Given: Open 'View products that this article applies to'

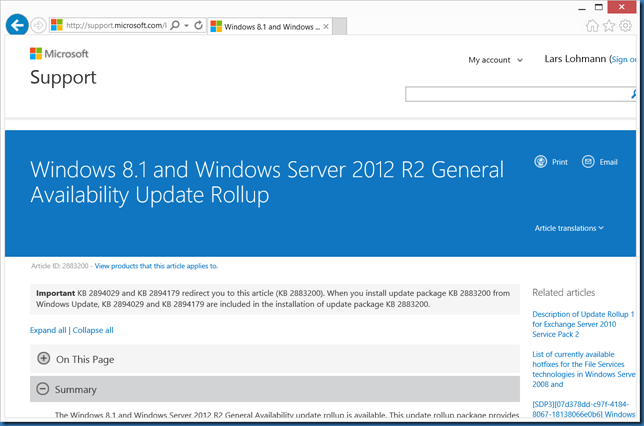Looking at the screenshot, I should coord(156,266).
